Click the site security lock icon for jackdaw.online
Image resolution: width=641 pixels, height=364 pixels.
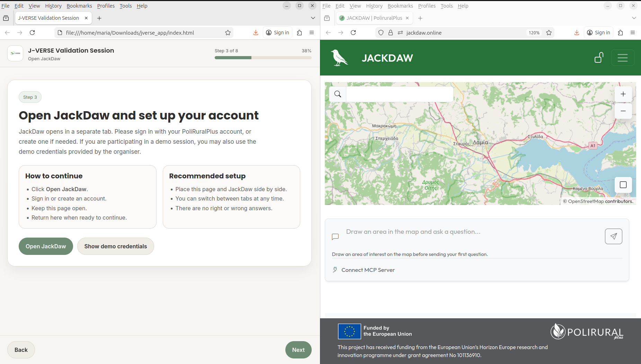pos(391,33)
